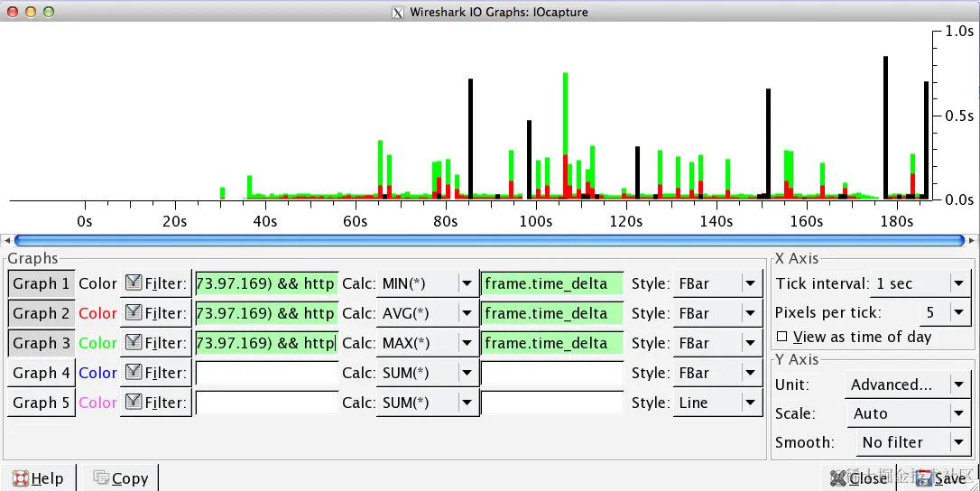Click scrollbar left arrow
This screenshot has height=491, width=980.
(x=7, y=240)
